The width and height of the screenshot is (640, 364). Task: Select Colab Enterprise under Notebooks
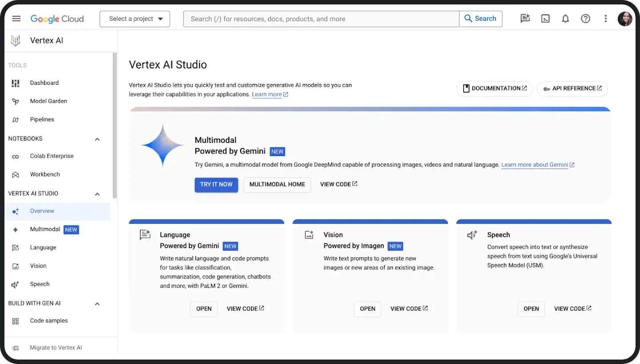52,156
